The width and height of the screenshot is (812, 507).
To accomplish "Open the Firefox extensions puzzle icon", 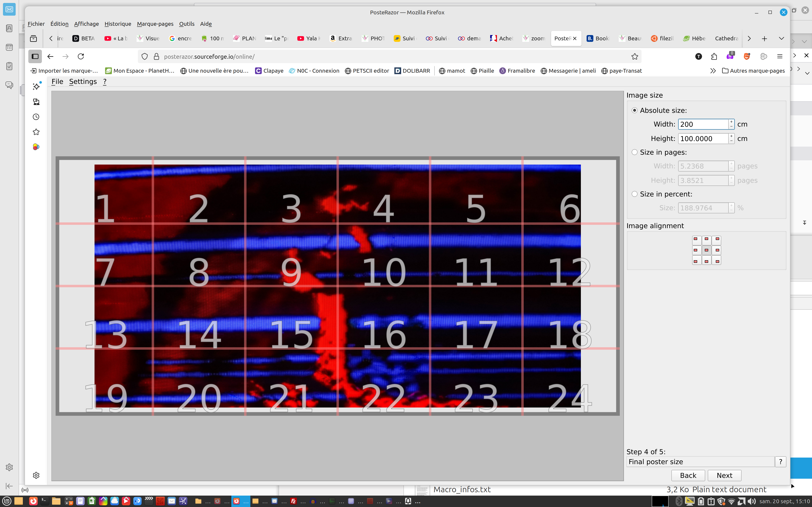I will (714, 56).
